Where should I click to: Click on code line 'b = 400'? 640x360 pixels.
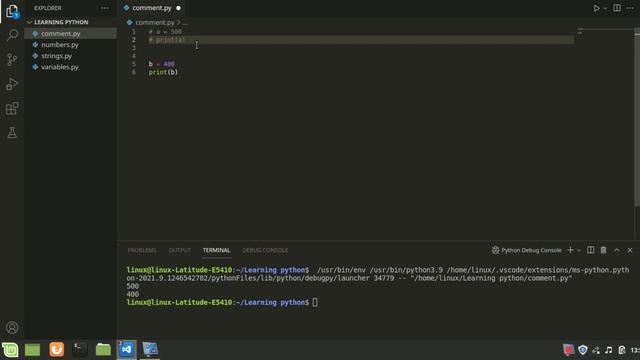(x=162, y=64)
